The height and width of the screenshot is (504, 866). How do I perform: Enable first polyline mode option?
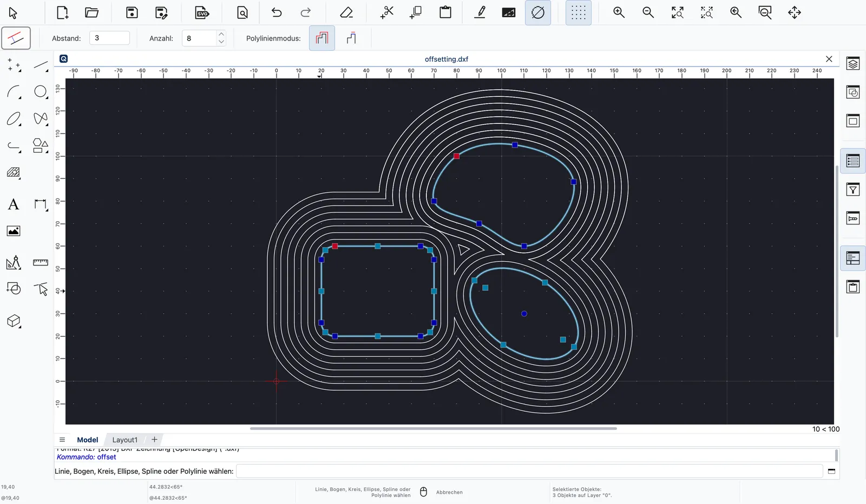click(322, 38)
